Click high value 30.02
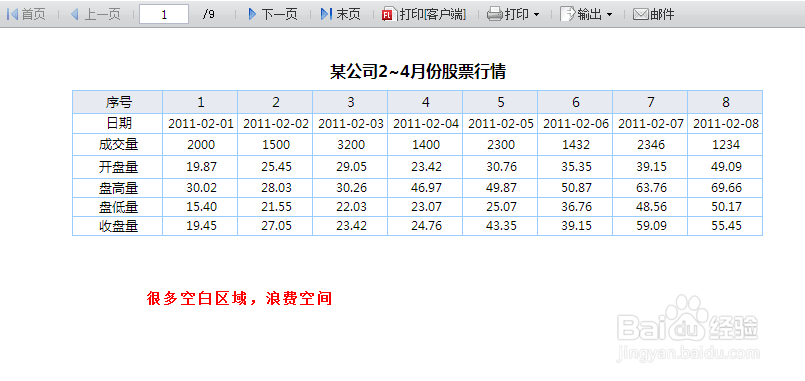Image resolution: width=805 pixels, height=381 pixels. click(x=201, y=188)
